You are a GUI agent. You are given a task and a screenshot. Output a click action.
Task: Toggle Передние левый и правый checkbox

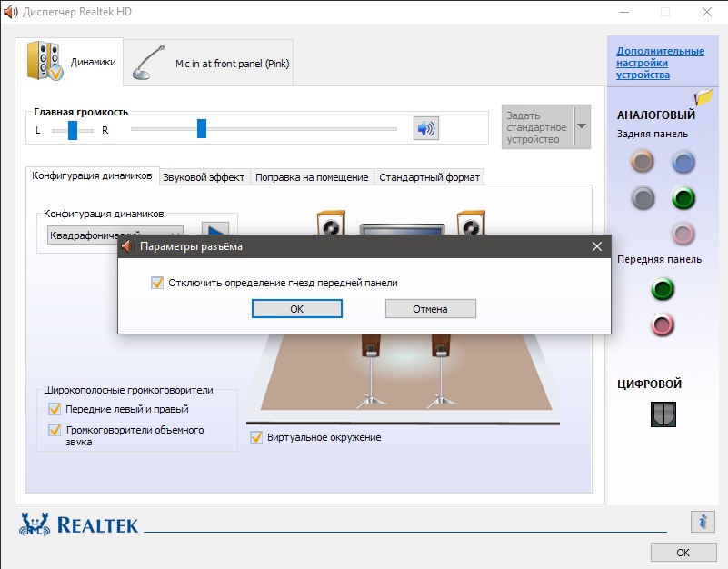tap(55, 409)
